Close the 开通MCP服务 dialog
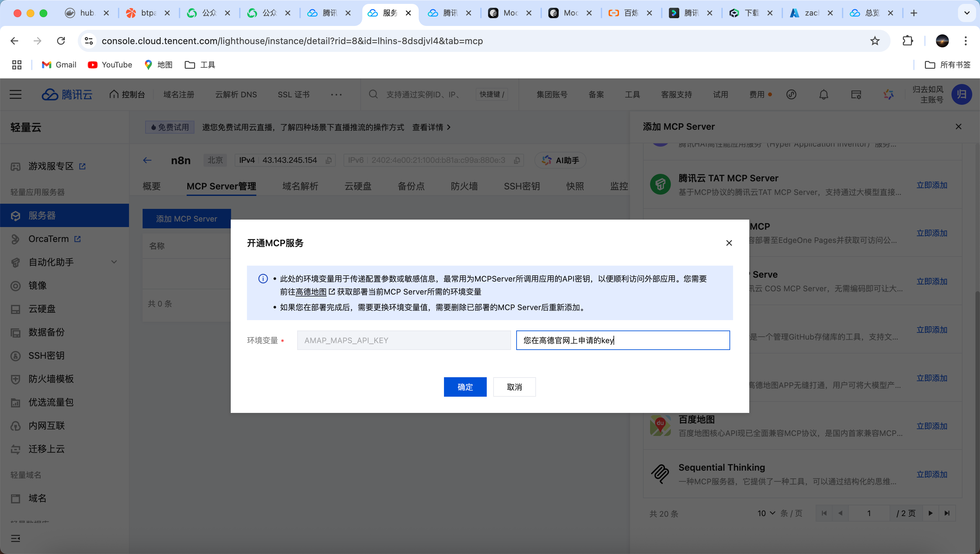980x554 pixels. [x=729, y=243]
